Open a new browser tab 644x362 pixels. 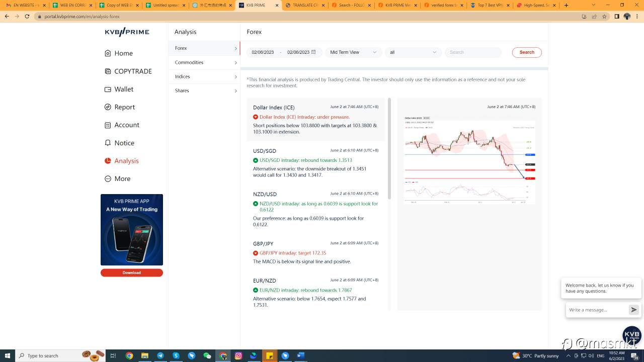click(x=566, y=5)
